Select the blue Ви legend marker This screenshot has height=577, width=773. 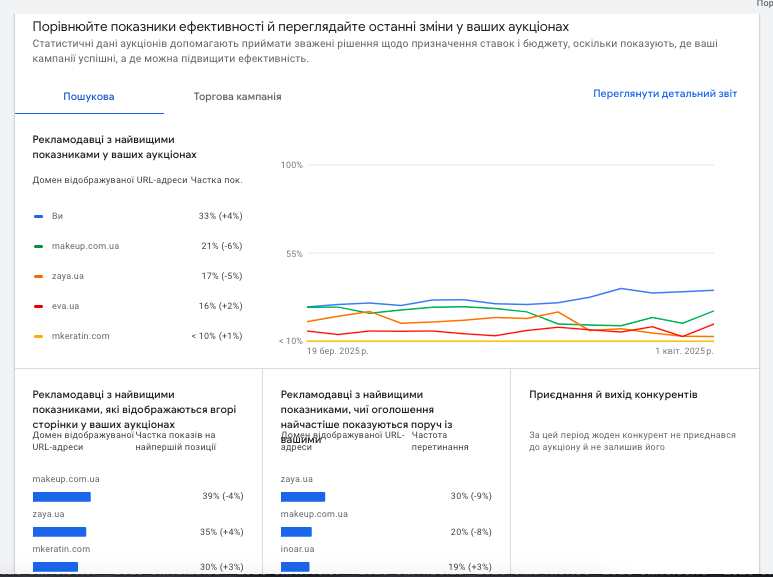(x=38, y=216)
